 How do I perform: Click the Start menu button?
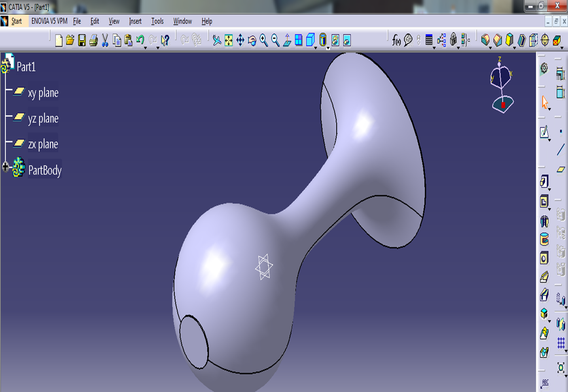coord(16,21)
